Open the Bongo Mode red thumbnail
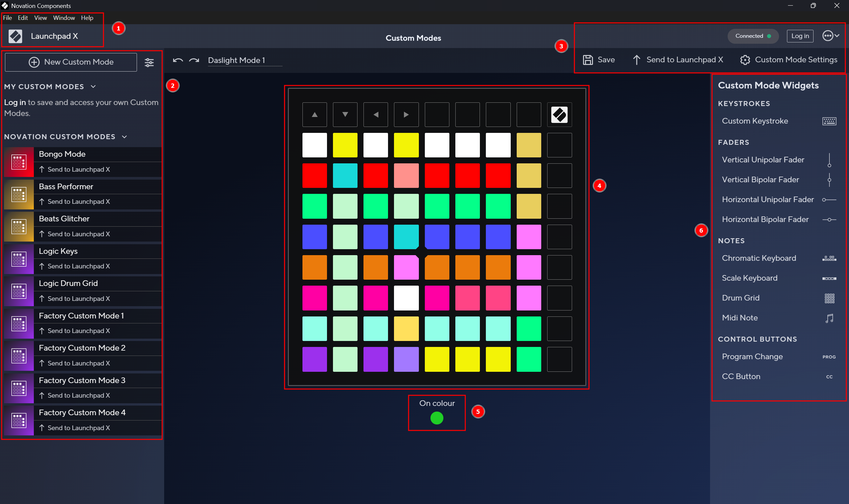The width and height of the screenshot is (849, 504). (x=19, y=162)
